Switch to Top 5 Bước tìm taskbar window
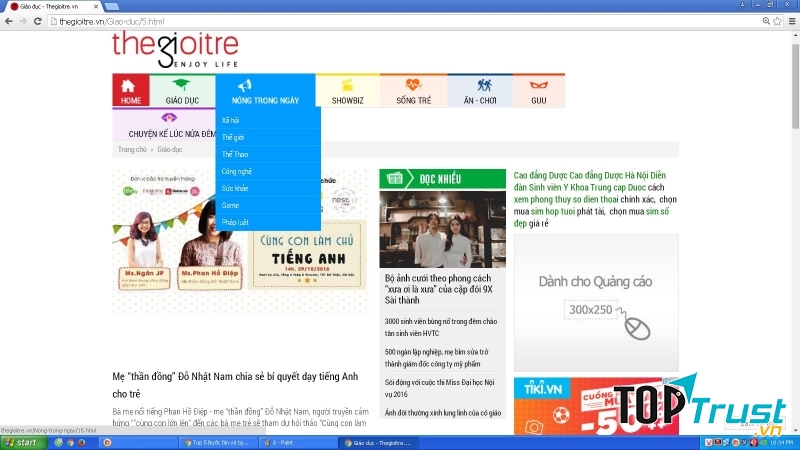 [x=218, y=442]
